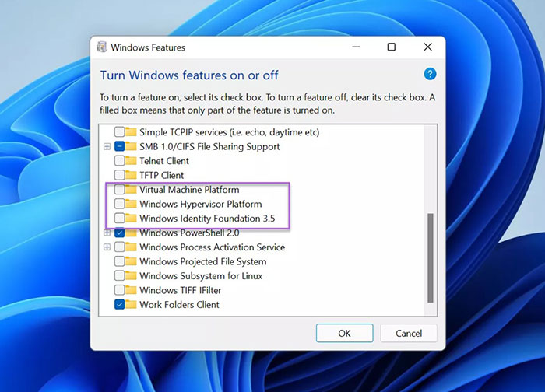Minimize the Windows Features dialog
Viewport: 545px width, 392px height.
coord(356,47)
